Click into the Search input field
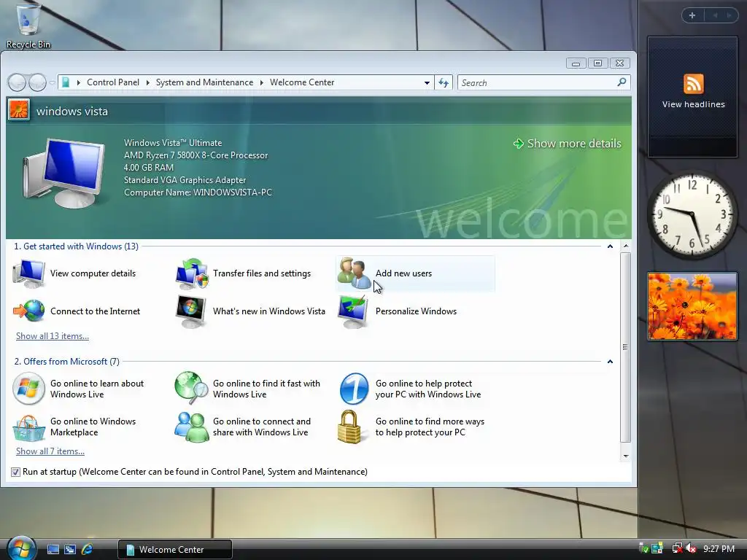The width and height of the screenshot is (747, 560). (x=536, y=83)
